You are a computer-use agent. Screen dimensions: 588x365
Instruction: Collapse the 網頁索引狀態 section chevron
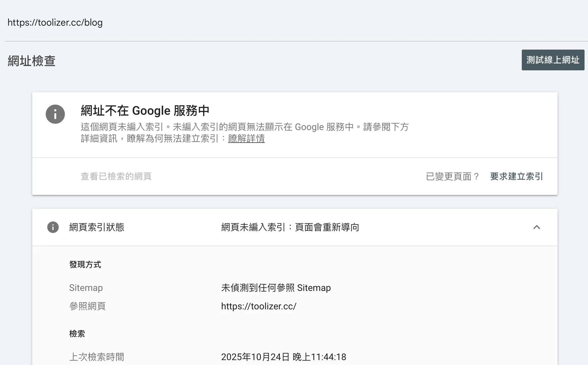(537, 227)
